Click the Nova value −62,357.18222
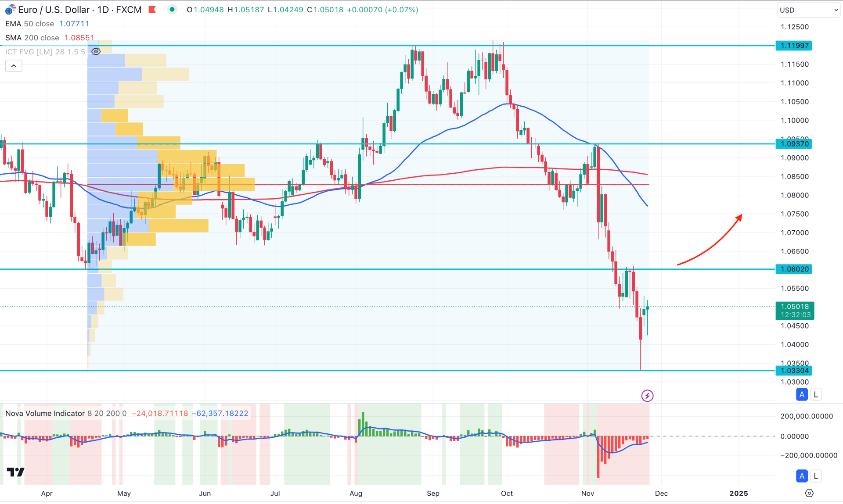Image resolution: width=843 pixels, height=504 pixels. [220, 413]
